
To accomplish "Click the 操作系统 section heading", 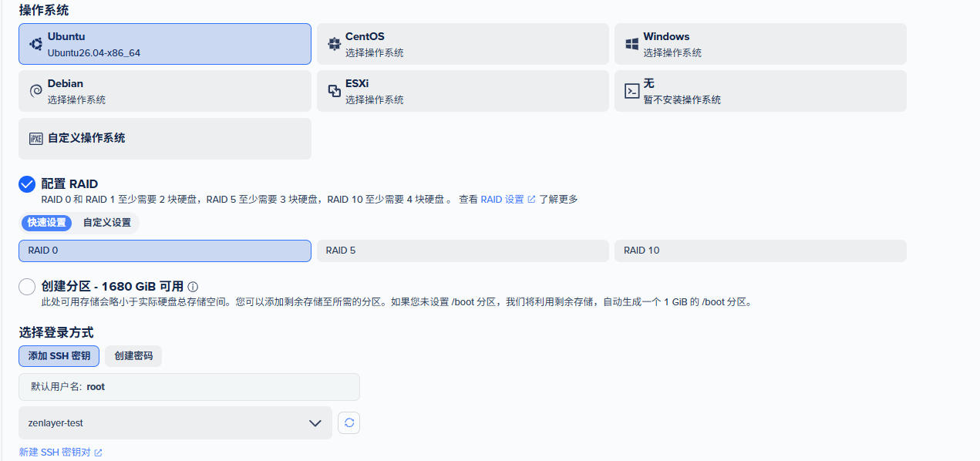I will click(44, 10).
